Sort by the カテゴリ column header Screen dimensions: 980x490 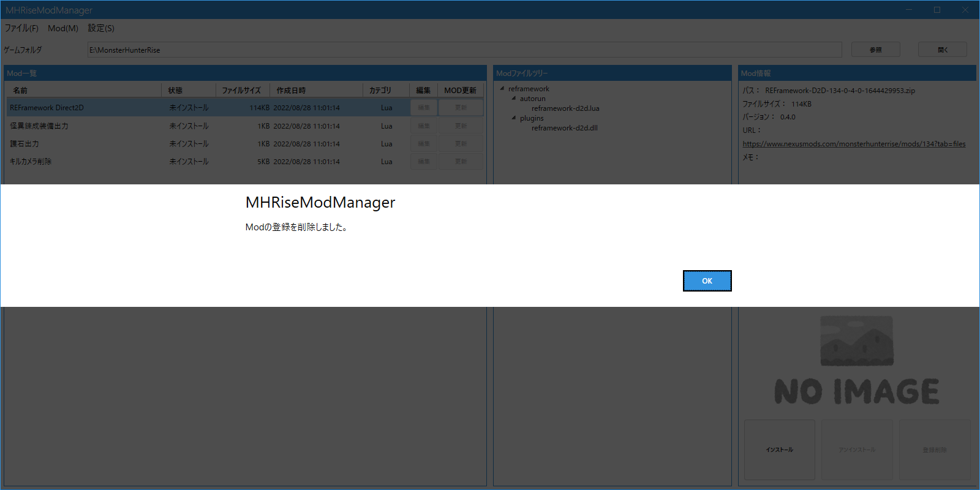pos(386,90)
